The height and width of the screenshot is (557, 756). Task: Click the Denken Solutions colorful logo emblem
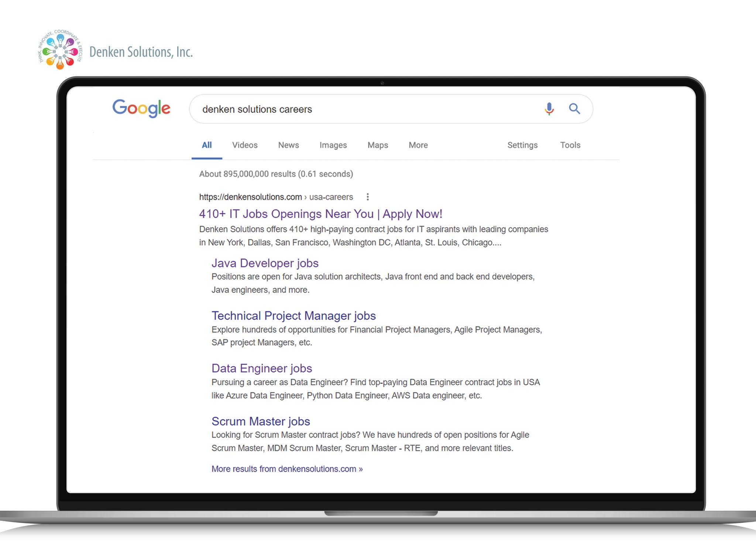point(60,49)
